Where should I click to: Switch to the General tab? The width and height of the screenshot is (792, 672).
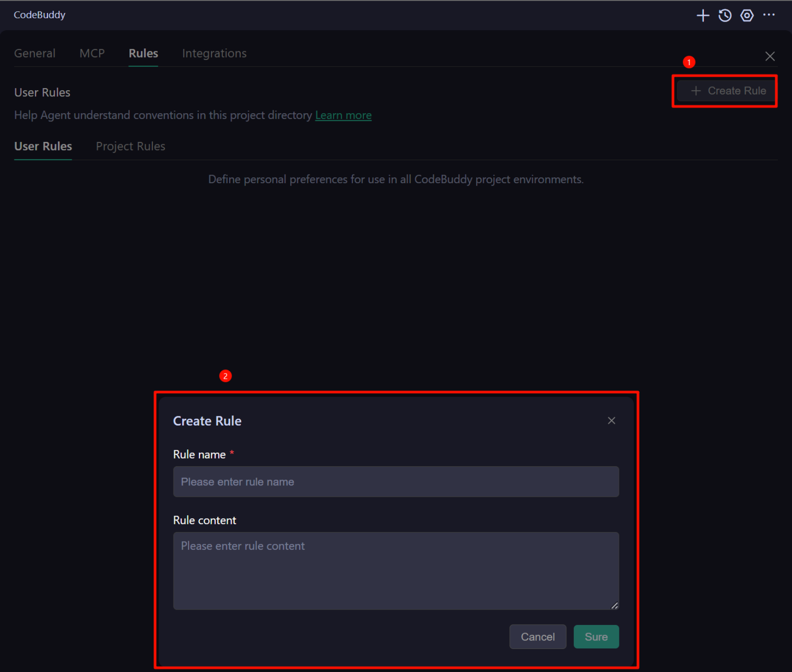pyautogui.click(x=35, y=53)
